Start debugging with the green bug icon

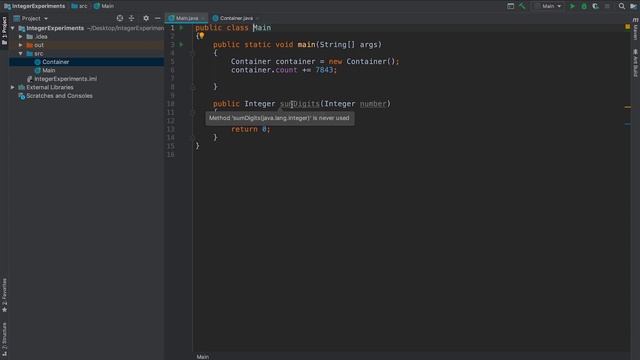584,6
